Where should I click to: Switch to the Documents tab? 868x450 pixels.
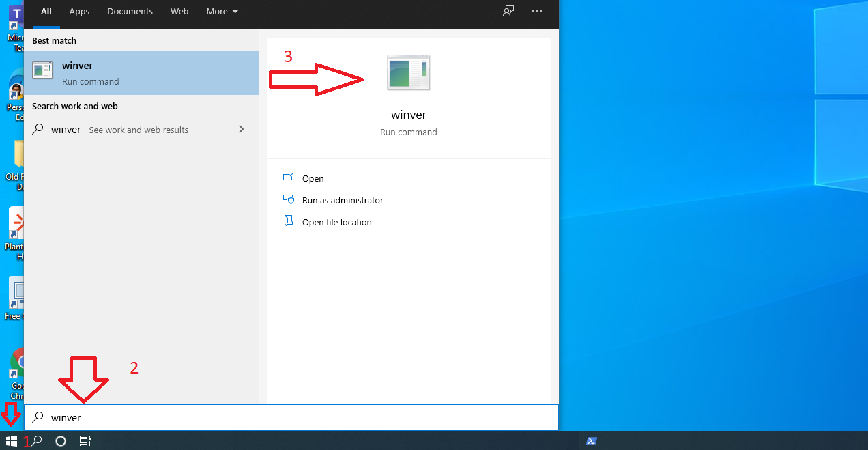130,11
